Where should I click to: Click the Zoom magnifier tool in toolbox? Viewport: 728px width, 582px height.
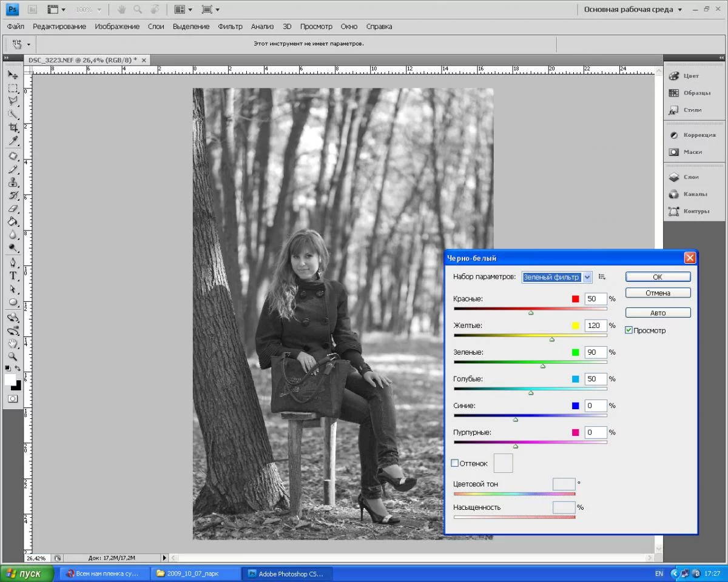point(13,356)
